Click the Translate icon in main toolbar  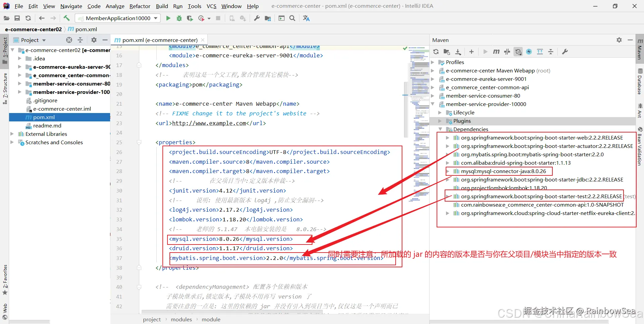[x=306, y=18]
